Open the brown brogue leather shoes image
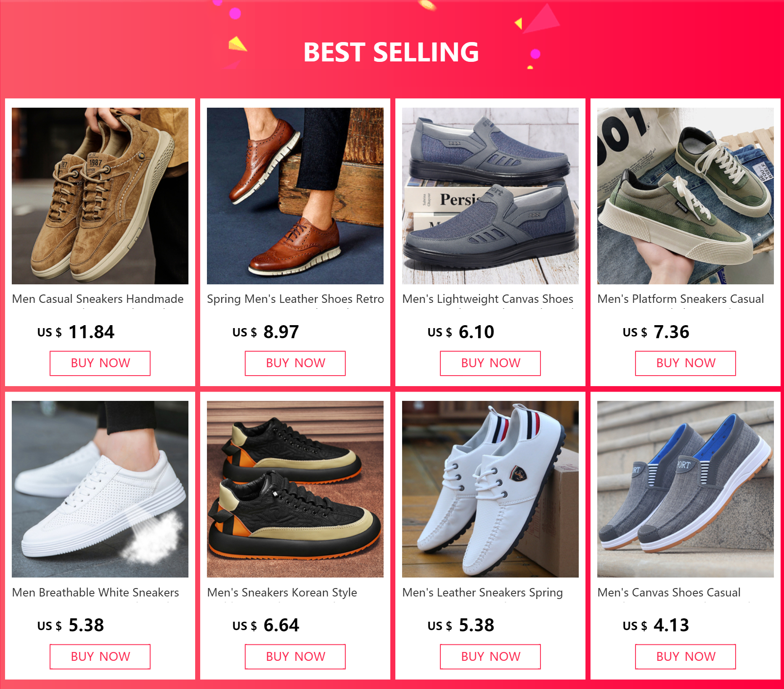The image size is (784, 689). click(295, 196)
